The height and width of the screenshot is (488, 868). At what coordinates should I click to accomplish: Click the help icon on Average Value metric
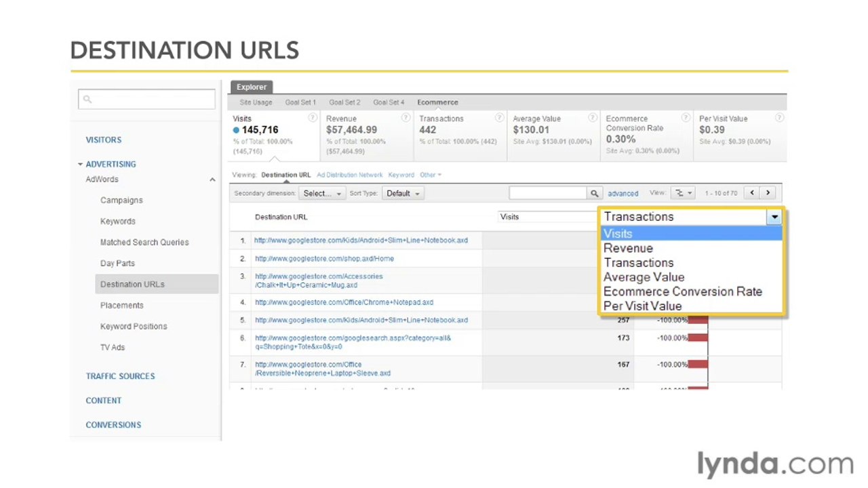[593, 117]
